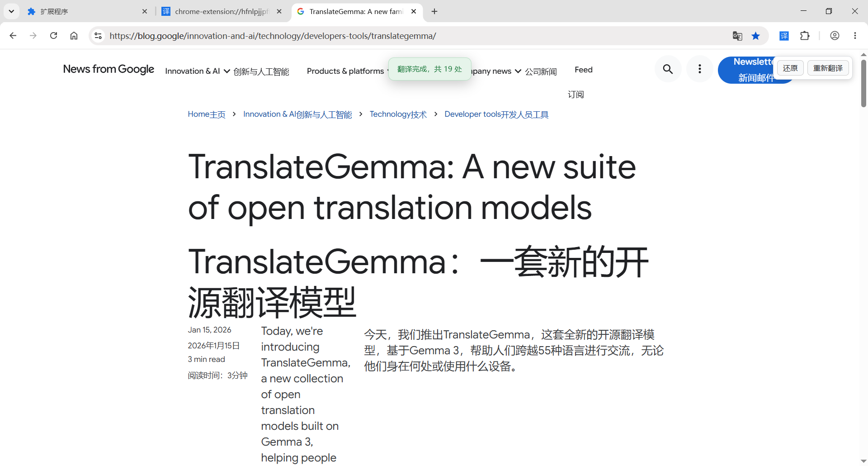The height and width of the screenshot is (466, 868).
Task: Minimize the Chrome window
Action: coord(803,11)
